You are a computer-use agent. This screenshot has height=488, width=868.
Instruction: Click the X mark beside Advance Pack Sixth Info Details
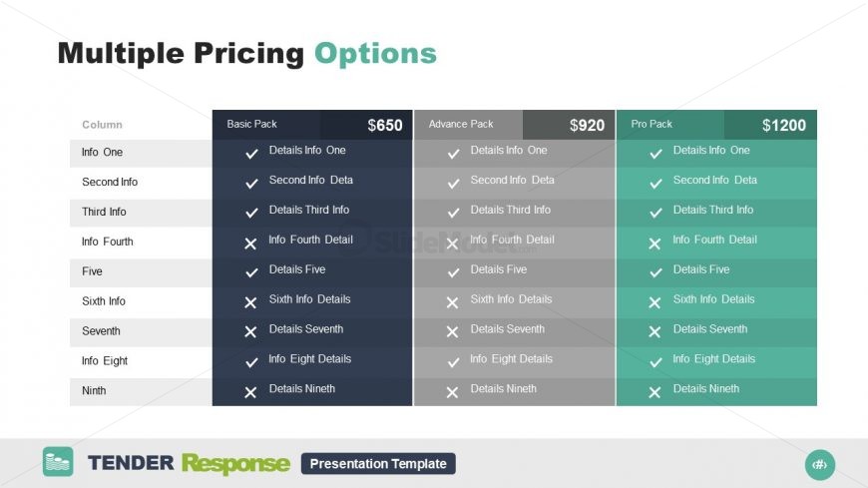pyautogui.click(x=452, y=302)
